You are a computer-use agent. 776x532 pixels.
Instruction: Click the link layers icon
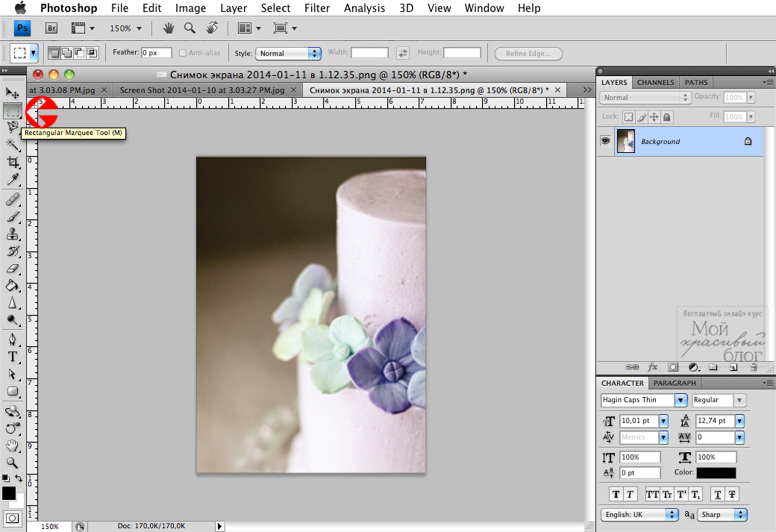click(632, 367)
